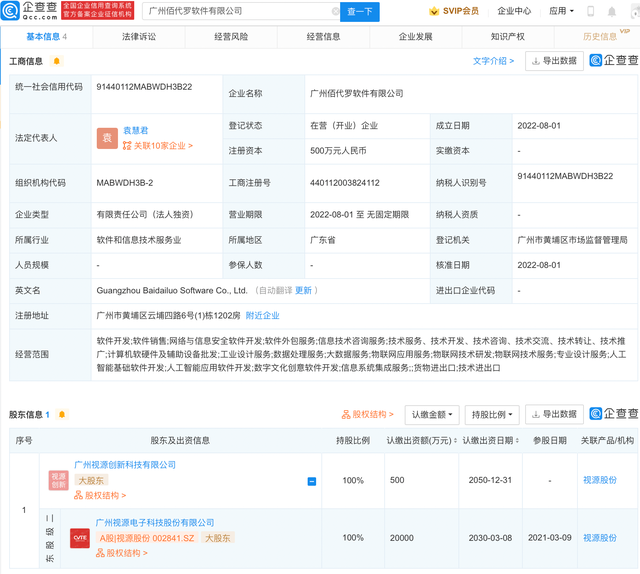The width and height of the screenshot is (640, 574).
Task: Switch to the 知识产权 tab
Action: (508, 37)
